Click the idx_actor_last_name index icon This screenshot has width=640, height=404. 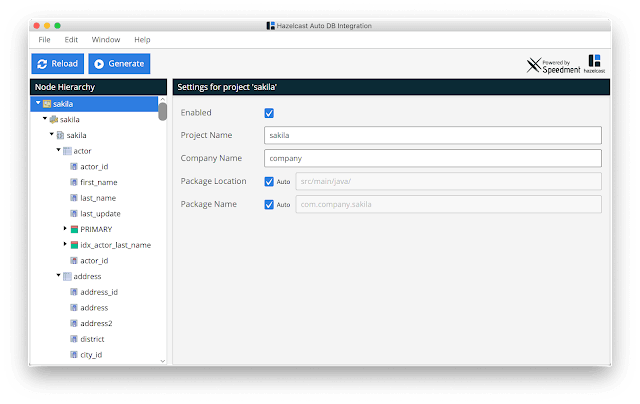(74, 245)
